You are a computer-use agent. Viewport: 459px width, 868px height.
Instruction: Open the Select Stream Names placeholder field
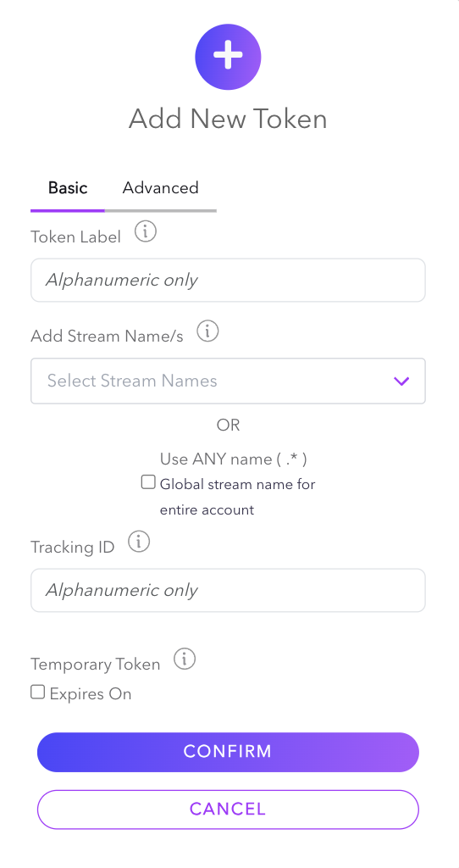pyautogui.click(x=228, y=381)
